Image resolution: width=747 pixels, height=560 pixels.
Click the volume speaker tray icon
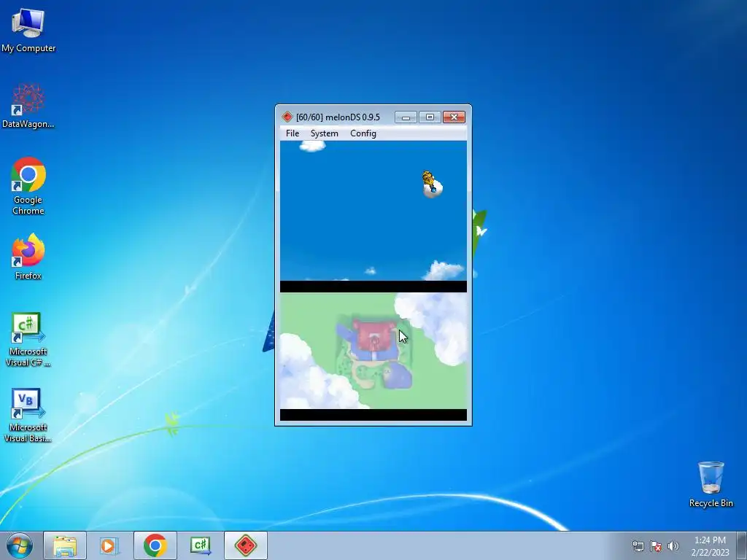[673, 545]
